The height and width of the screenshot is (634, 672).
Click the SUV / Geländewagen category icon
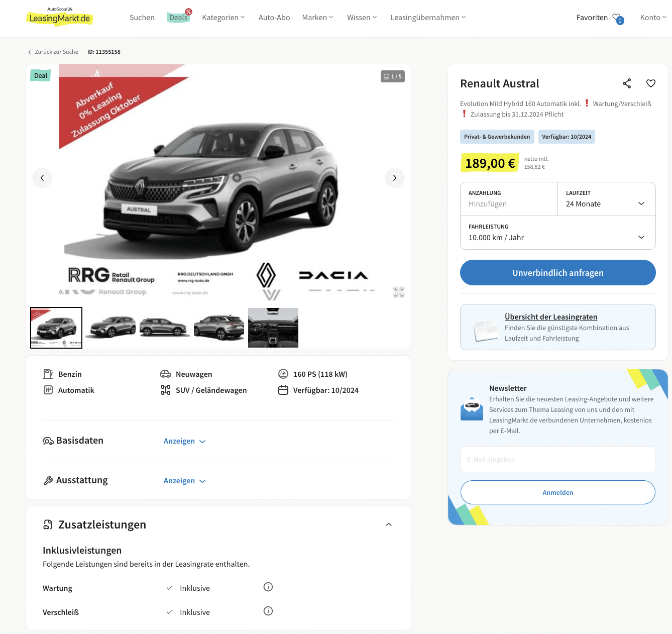[166, 390]
